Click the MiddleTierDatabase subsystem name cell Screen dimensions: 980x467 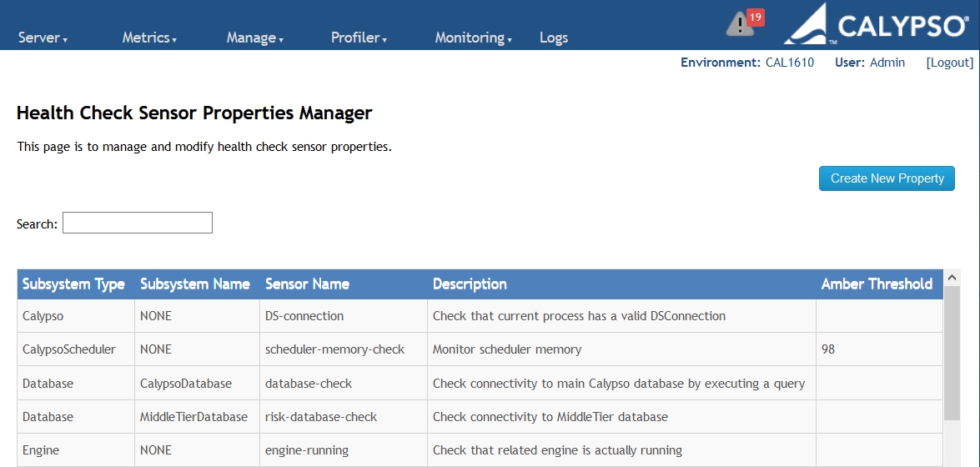[197, 416]
